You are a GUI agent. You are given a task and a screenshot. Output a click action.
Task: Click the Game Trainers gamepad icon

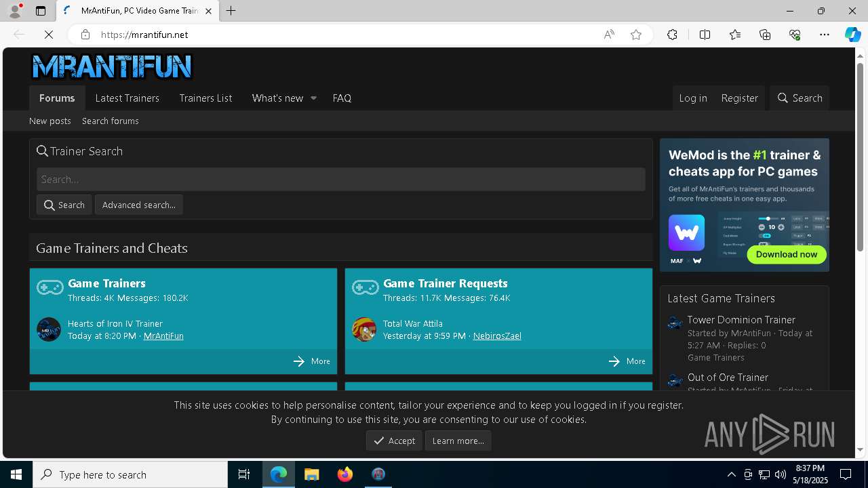point(50,287)
